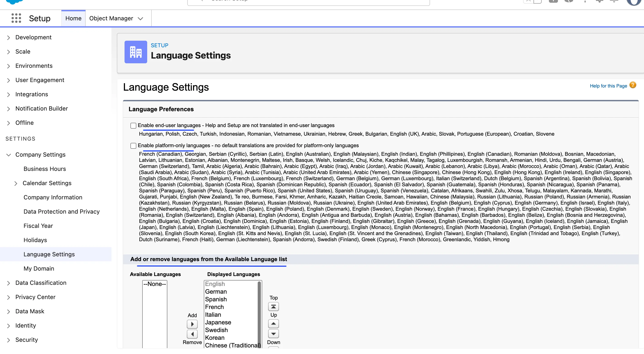Click the Top arrow to move language to top
644x354 pixels.
[x=273, y=306]
